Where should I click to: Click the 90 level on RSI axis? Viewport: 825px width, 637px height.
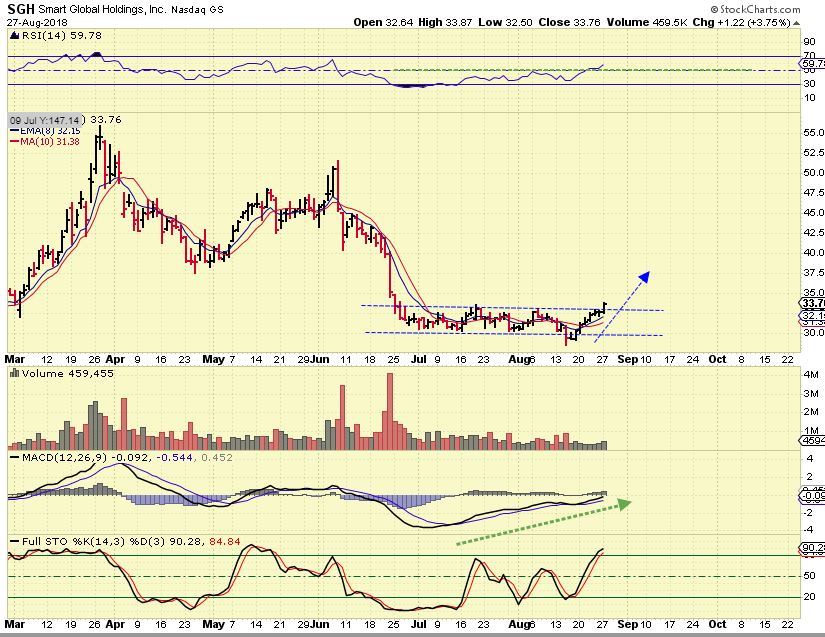click(x=810, y=42)
